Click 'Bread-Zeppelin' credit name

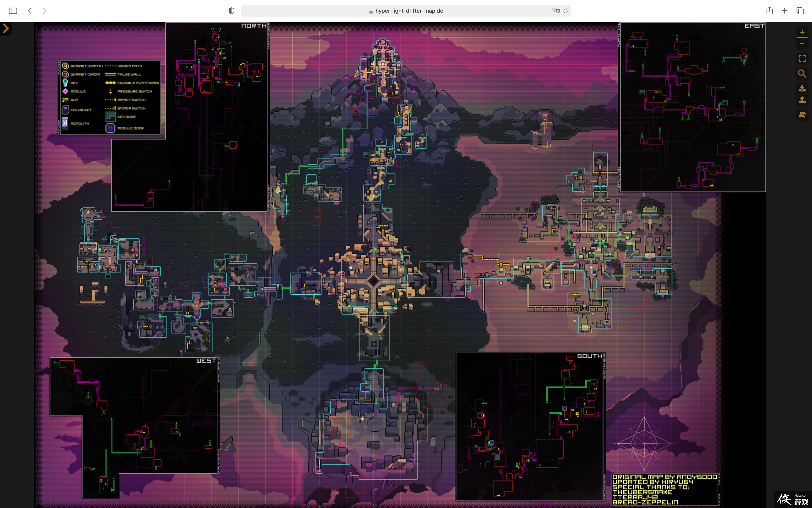pos(645,502)
